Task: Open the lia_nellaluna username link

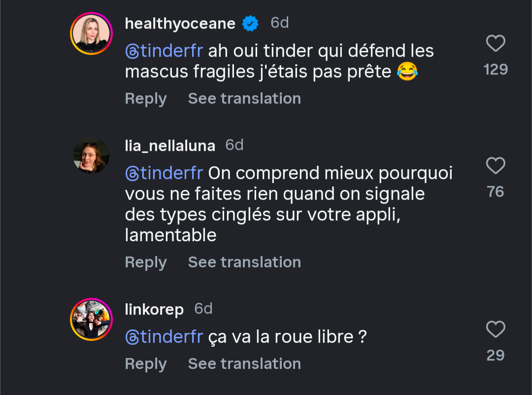Action: point(170,146)
